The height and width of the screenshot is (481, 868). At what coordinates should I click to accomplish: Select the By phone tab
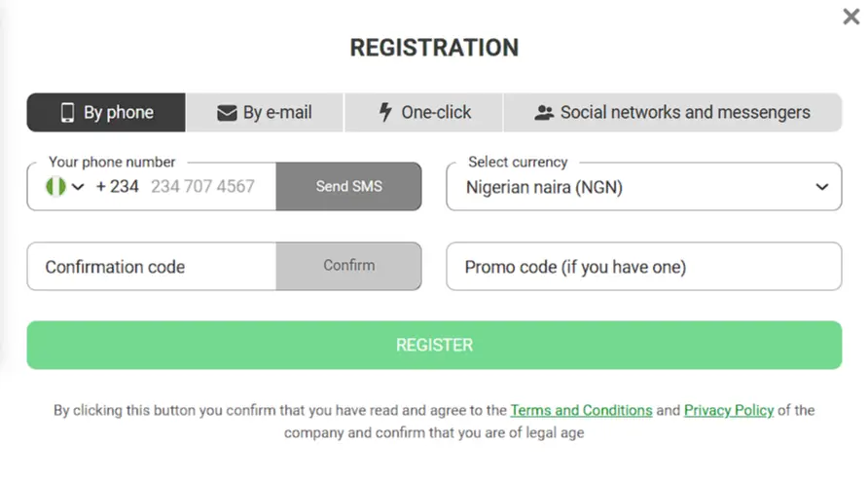click(x=106, y=113)
